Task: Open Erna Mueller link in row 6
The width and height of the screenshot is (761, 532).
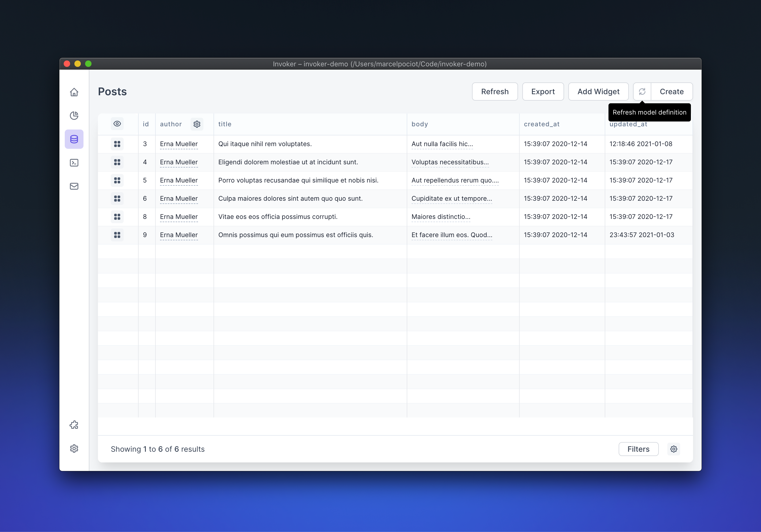Action: tap(179, 199)
